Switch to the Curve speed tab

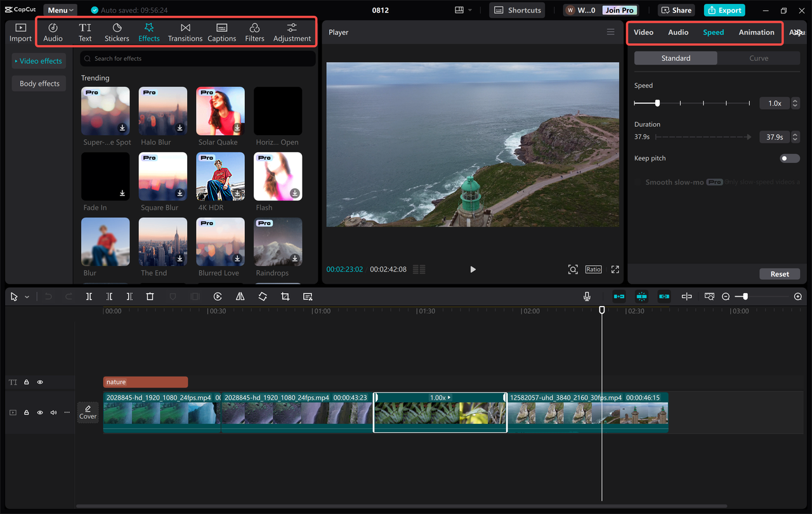pyautogui.click(x=759, y=58)
